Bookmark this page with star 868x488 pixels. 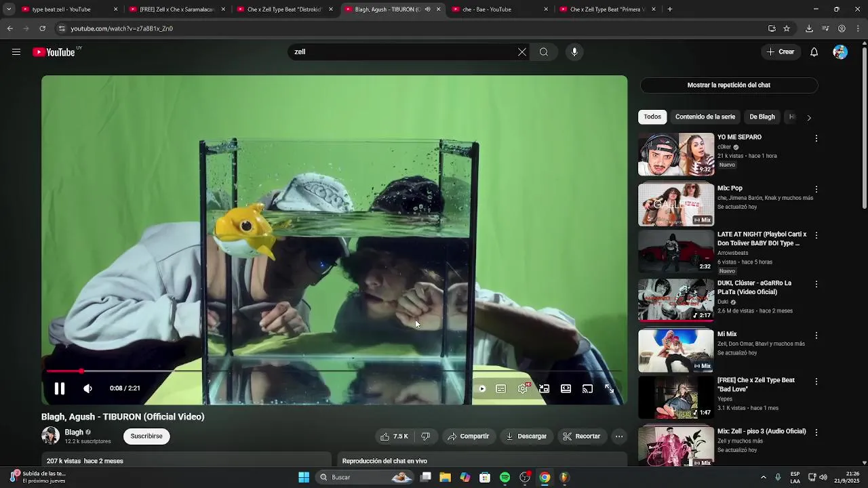[x=787, y=28]
